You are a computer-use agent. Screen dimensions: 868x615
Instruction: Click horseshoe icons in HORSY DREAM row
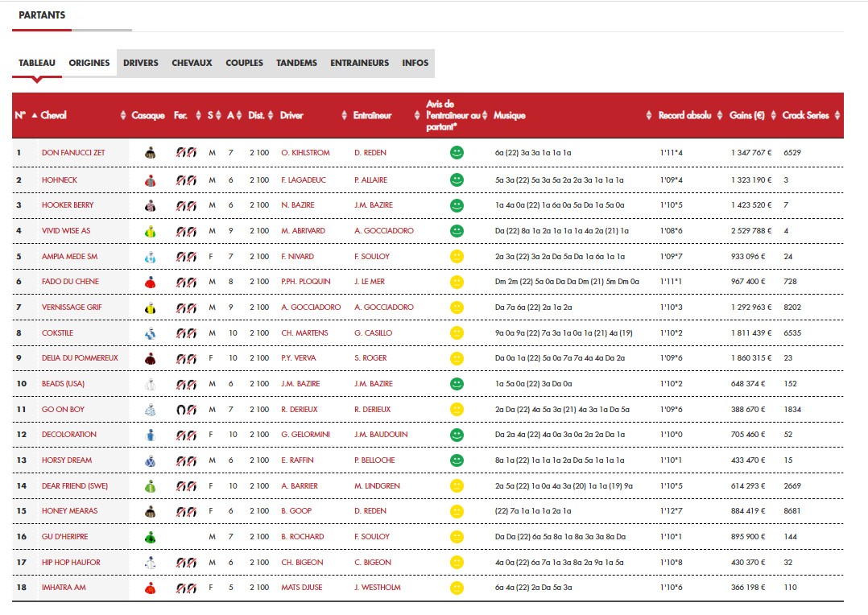coord(186,460)
